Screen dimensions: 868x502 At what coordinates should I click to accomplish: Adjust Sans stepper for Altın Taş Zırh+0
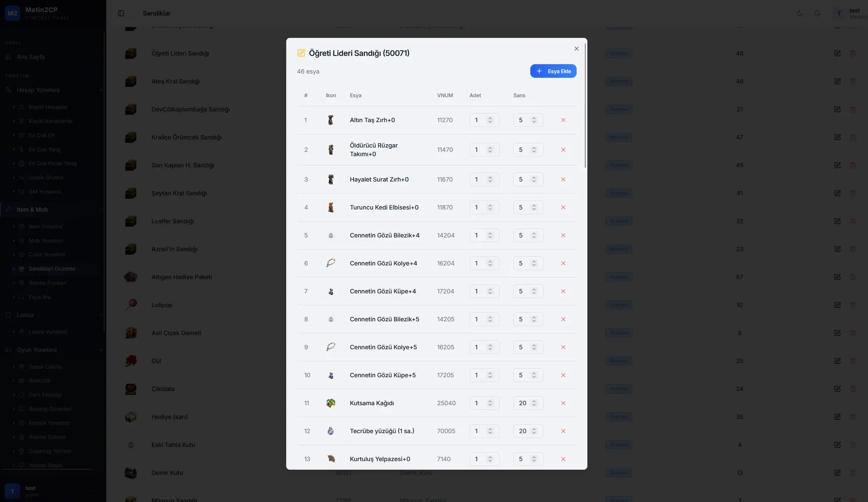point(534,120)
